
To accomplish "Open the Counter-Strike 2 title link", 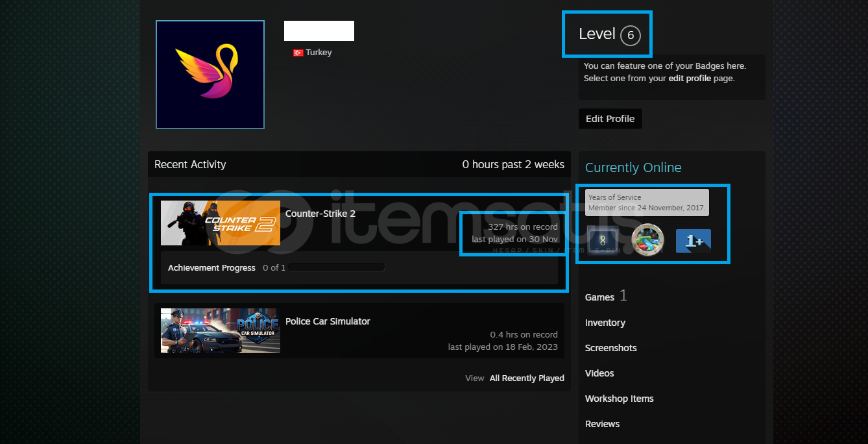I will (x=320, y=214).
